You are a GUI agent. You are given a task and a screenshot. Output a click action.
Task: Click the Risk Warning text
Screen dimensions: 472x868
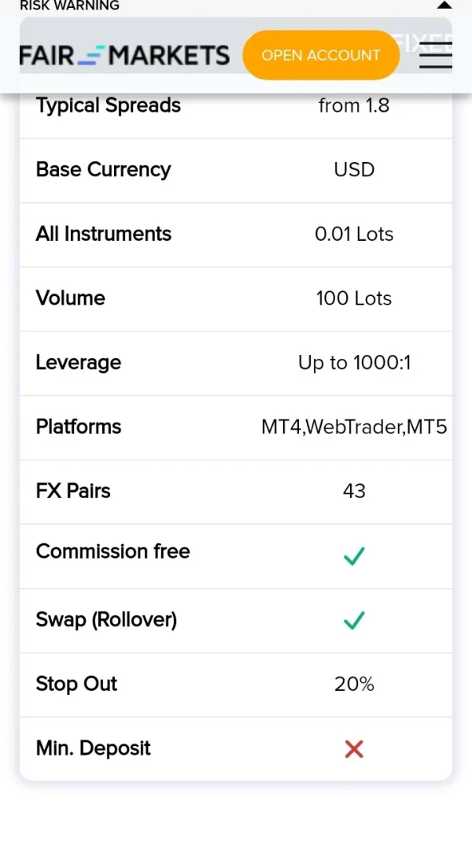click(69, 6)
